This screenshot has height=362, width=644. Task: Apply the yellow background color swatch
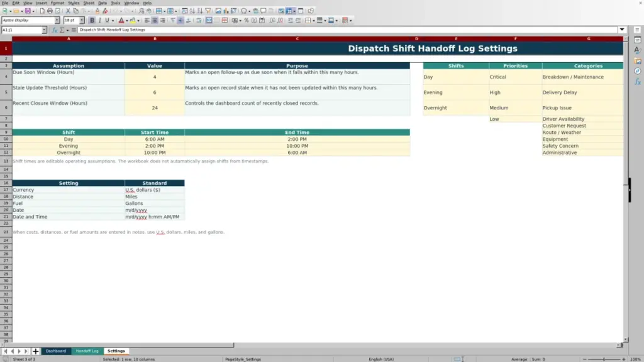133,21
